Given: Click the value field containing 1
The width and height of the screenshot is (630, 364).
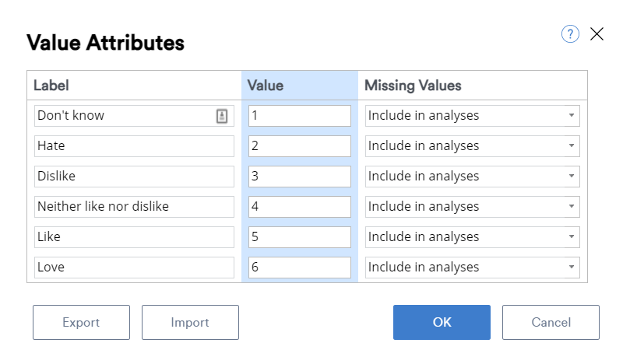Looking at the screenshot, I should [300, 116].
